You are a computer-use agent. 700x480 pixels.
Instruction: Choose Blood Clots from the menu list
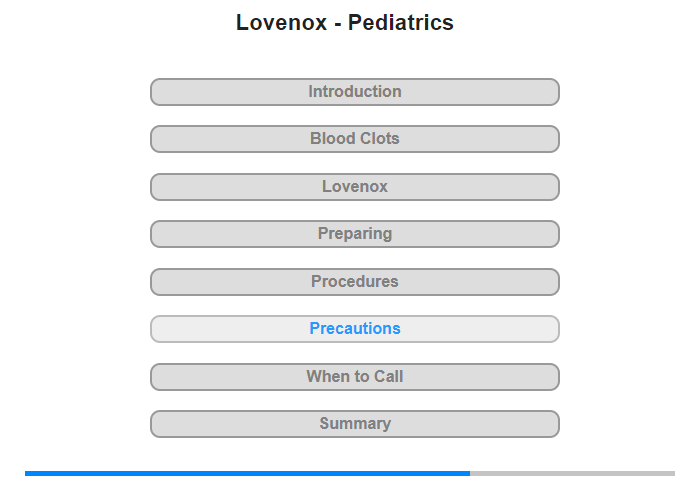pyautogui.click(x=354, y=139)
